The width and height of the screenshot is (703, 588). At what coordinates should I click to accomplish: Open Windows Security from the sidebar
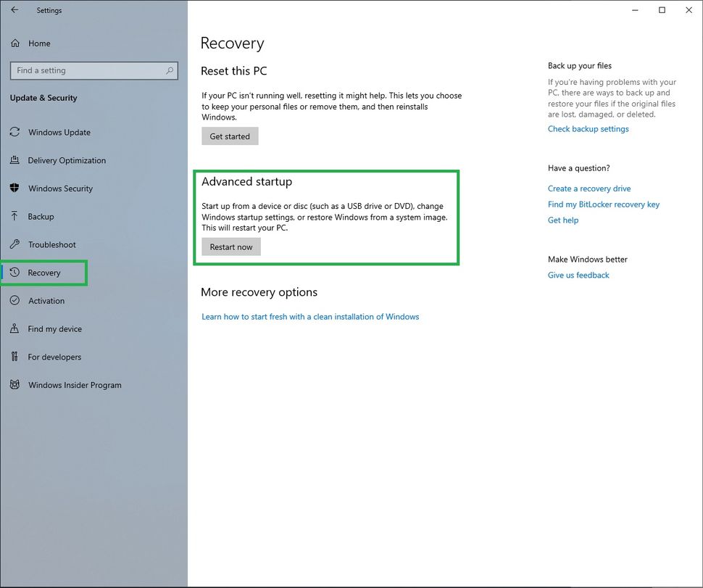click(61, 188)
